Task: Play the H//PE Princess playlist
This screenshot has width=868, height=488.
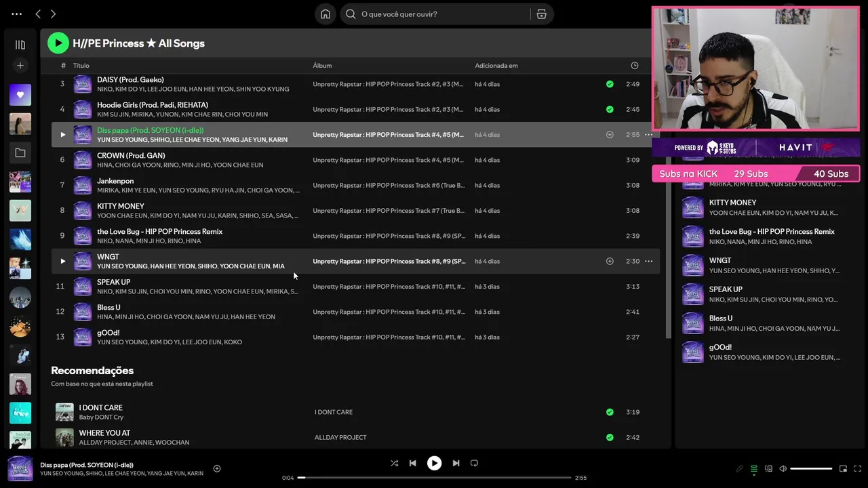Action: tap(58, 43)
